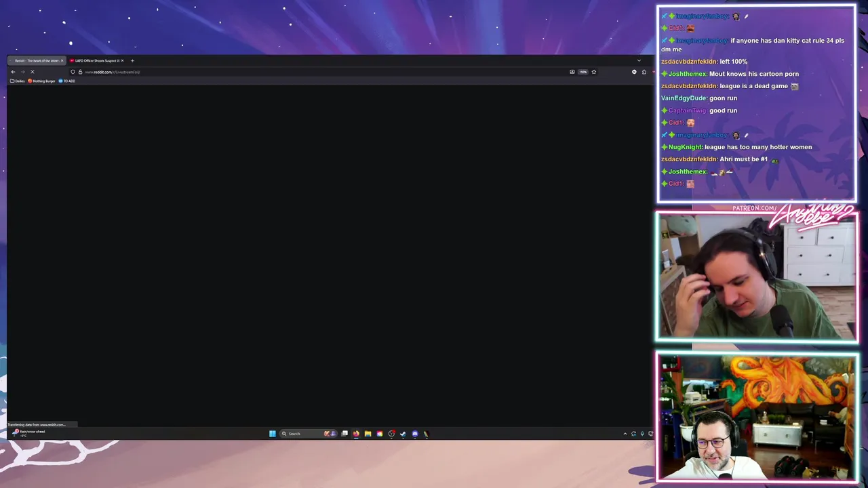The width and height of the screenshot is (868, 488).
Task: Open the Rain/snow weather widget
Action: (28, 432)
